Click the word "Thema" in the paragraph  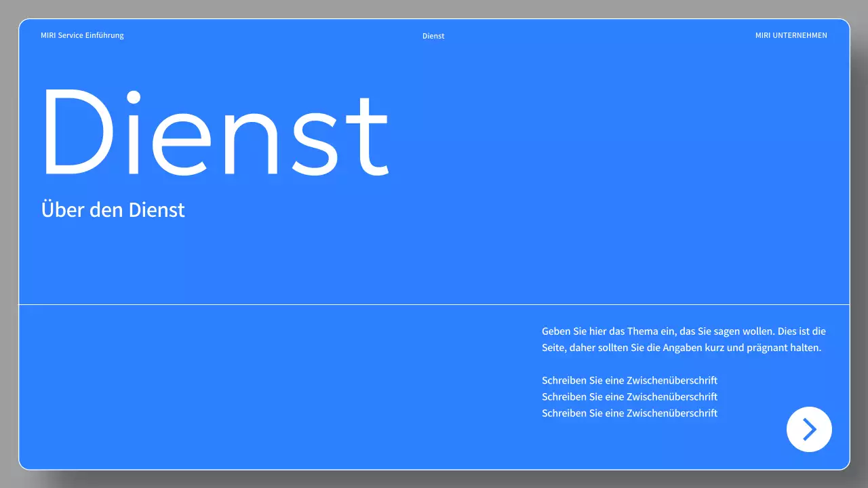pyautogui.click(x=642, y=331)
